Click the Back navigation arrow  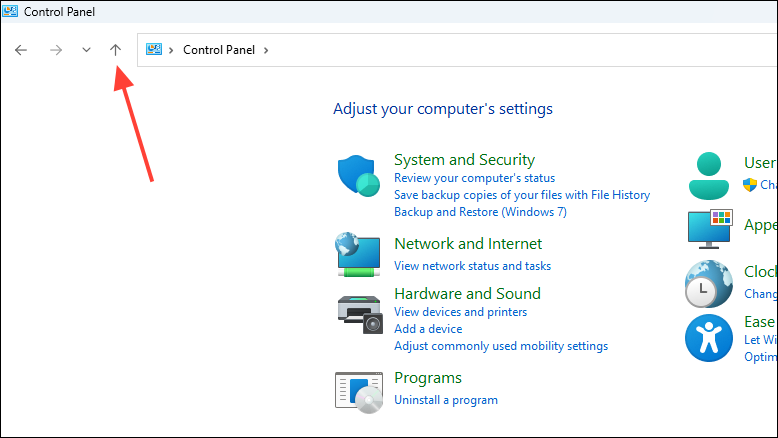click(x=21, y=50)
